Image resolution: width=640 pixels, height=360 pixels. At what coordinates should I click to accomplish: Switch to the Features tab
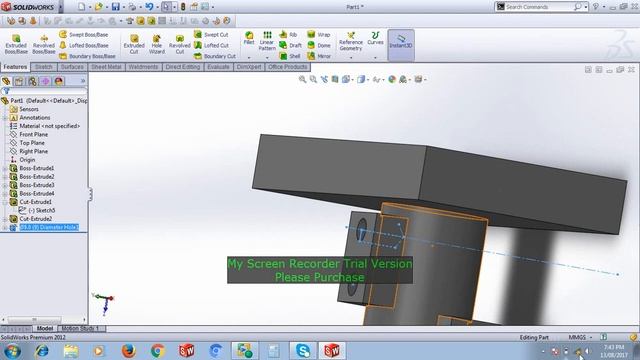(15, 67)
